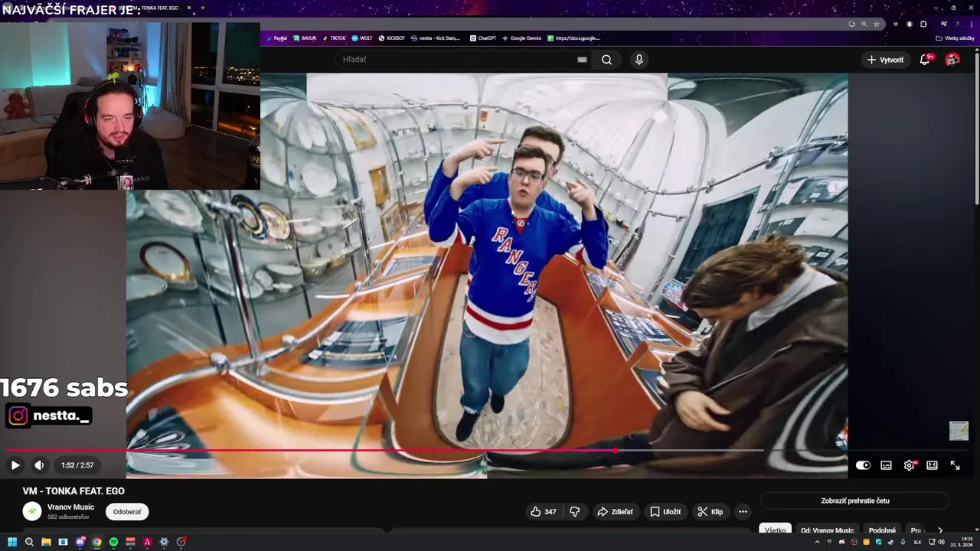Like the video with 347 likes
The image size is (980, 551).
[544, 512]
